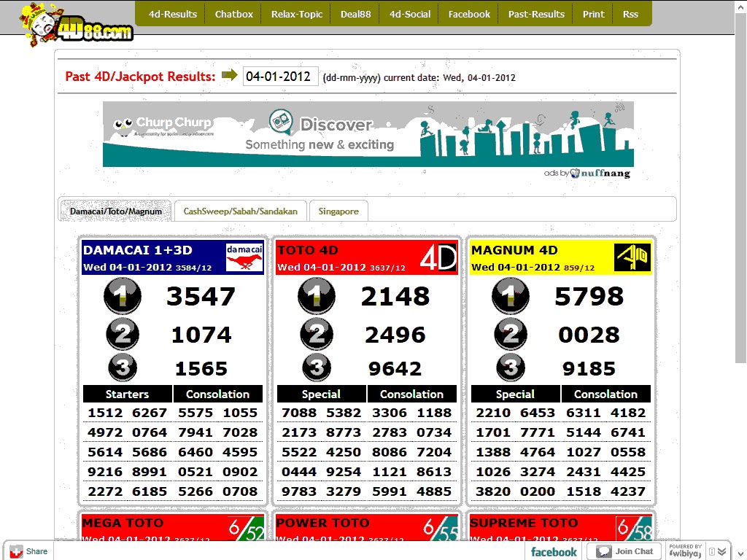Click the Churp Churp Discover banner ad
The width and height of the screenshot is (747, 560).
coord(368,134)
